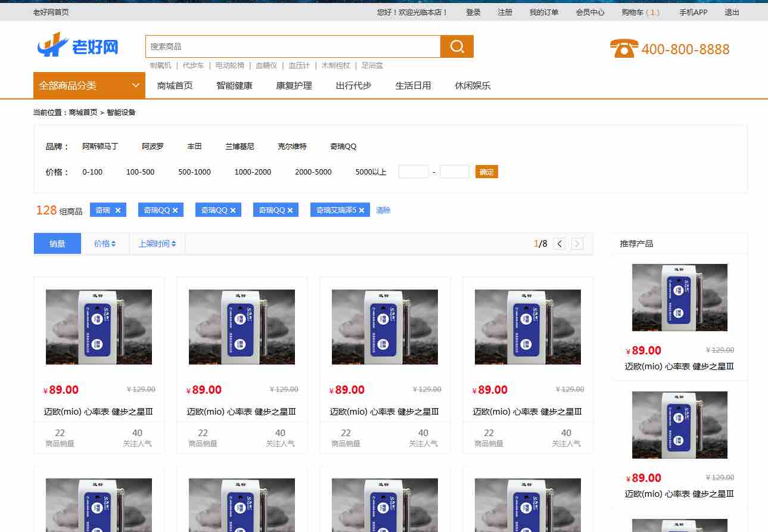
Task: Open the 康复护理 navigation menu
Action: click(x=294, y=85)
